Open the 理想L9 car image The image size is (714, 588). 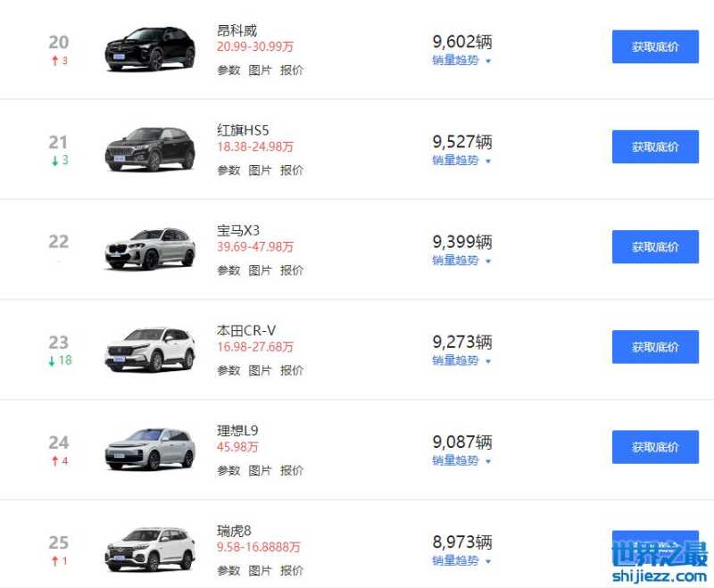149,448
